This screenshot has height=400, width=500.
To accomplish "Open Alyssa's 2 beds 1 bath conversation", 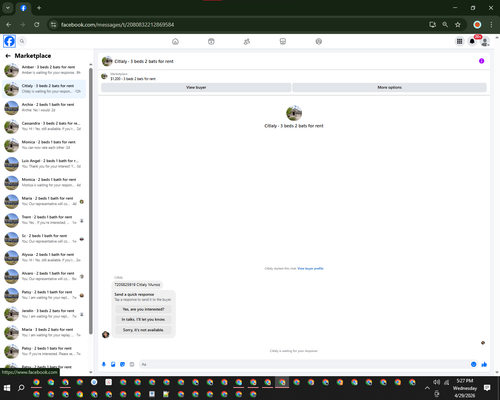I will (44, 257).
